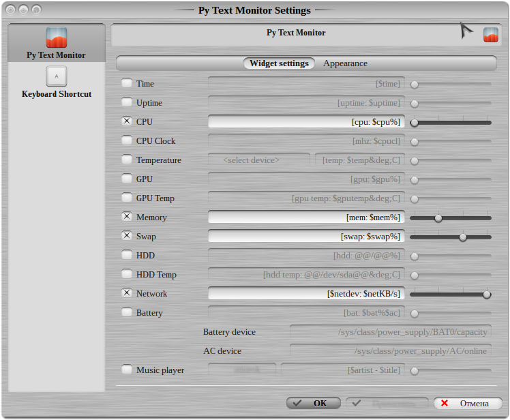Enable the Music player checkbox
The image size is (510, 420).
(x=127, y=370)
